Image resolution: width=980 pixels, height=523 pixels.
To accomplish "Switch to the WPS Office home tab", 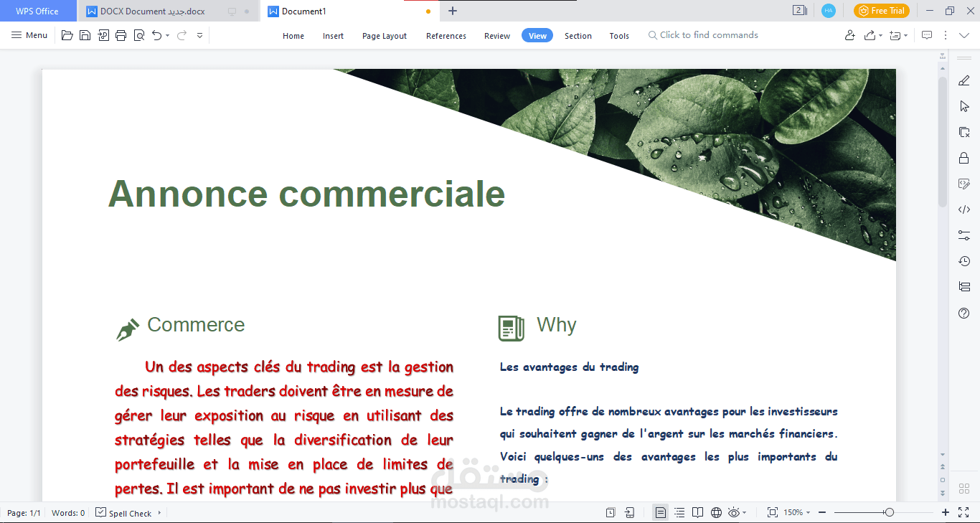I will (x=37, y=11).
